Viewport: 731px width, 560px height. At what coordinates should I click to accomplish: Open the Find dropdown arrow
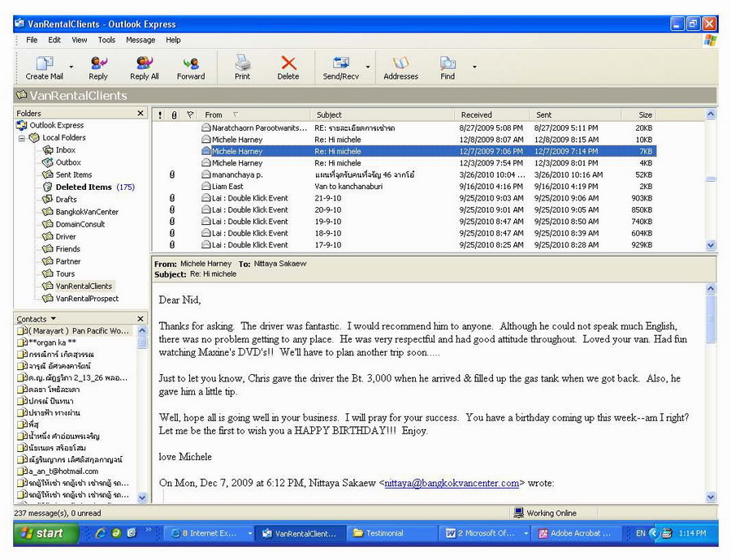tap(474, 67)
